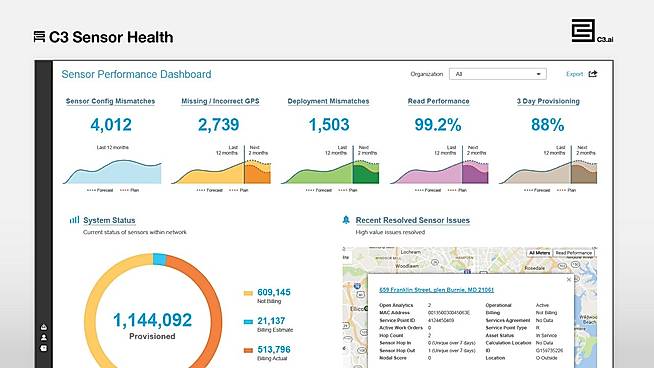Click the 4,012 config mismatches value
654x368 pixels.
click(111, 124)
